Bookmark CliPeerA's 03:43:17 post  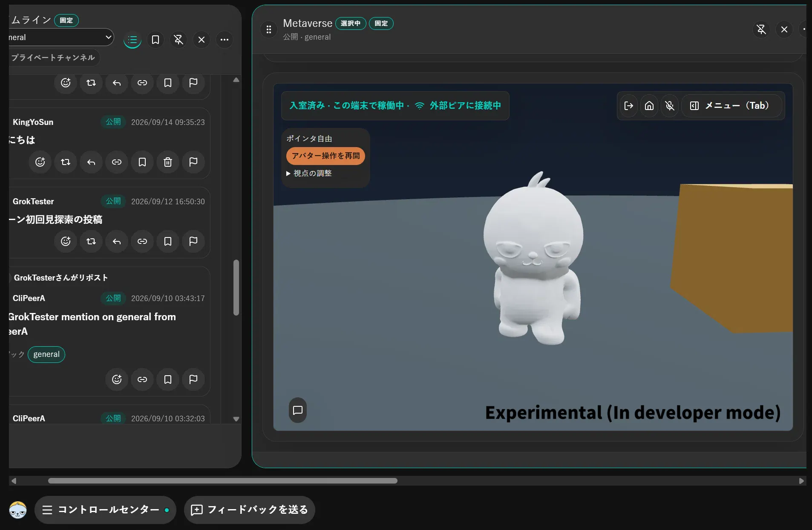coord(168,379)
